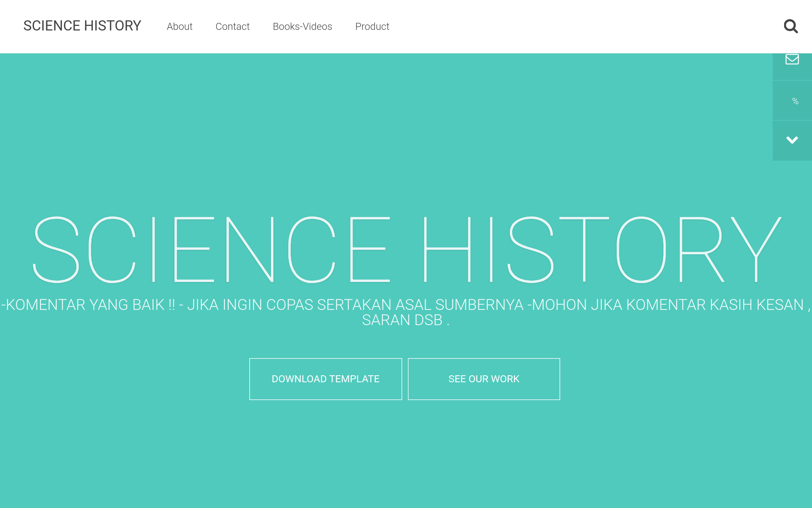
Task: Open the Product menu item
Action: pos(372,26)
